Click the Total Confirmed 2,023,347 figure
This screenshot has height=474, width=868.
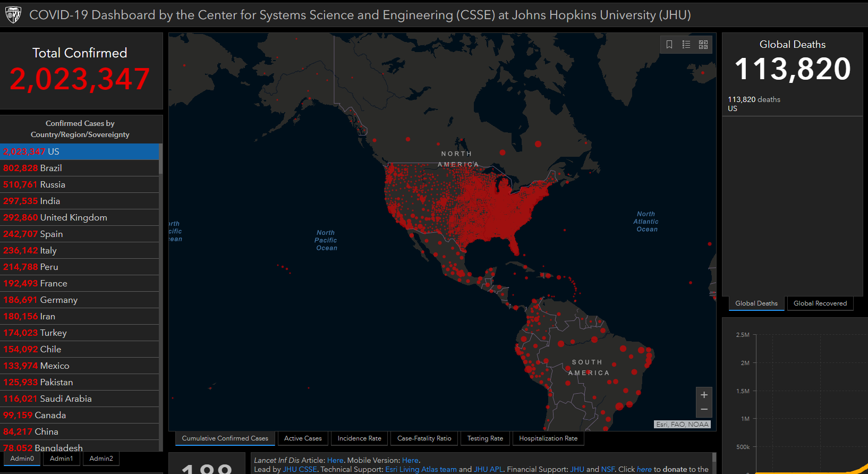[80, 79]
